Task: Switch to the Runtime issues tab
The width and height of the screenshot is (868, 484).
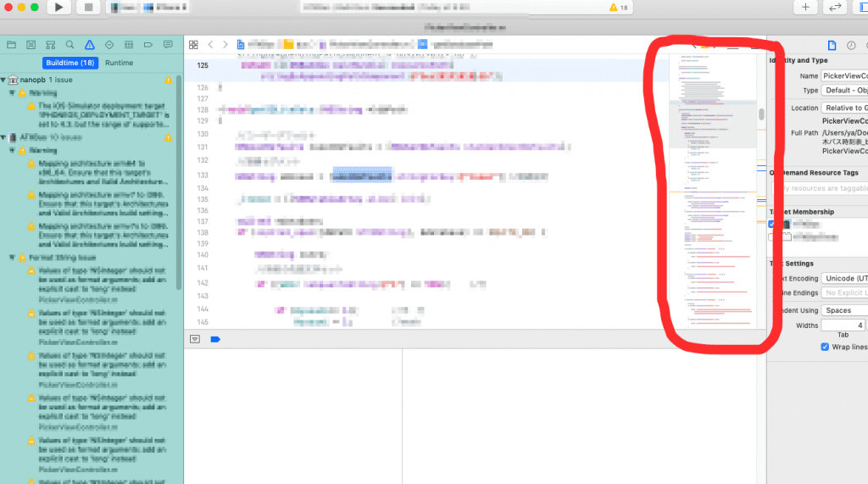Action: tap(119, 63)
